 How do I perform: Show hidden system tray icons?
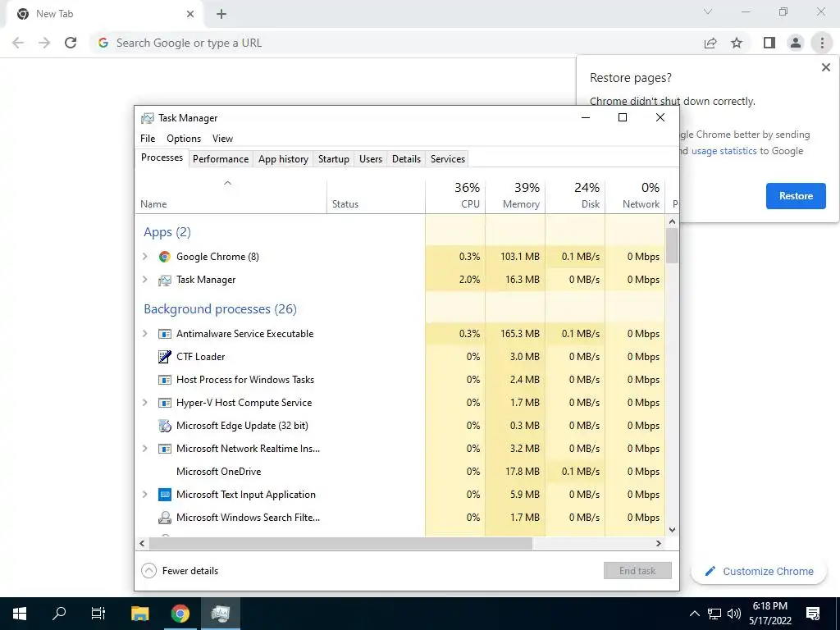click(x=694, y=614)
